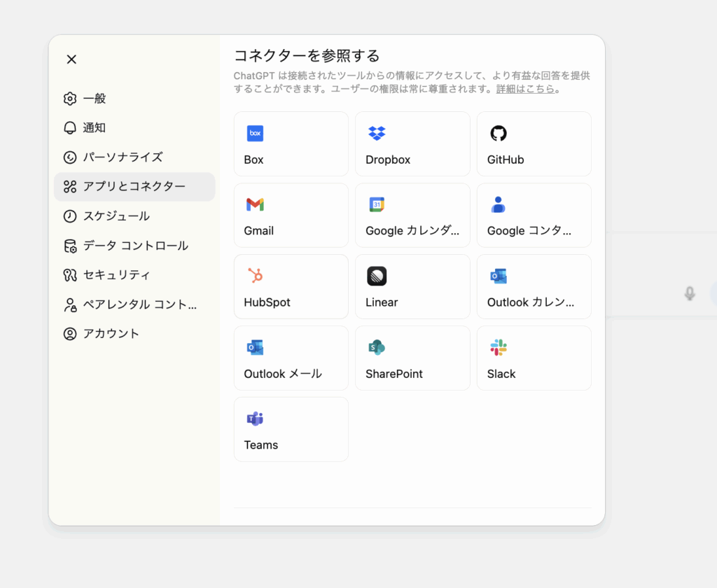
Task: Open the Slack connector icon
Action: click(499, 347)
